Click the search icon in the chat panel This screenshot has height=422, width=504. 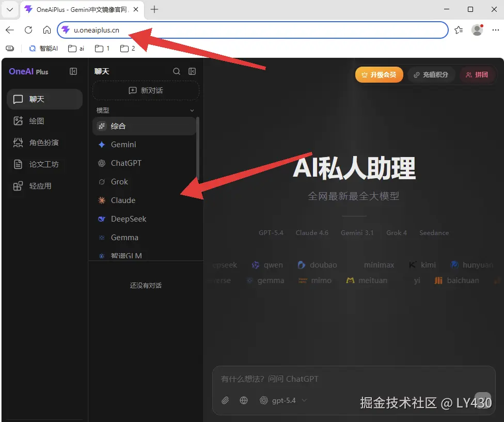176,71
